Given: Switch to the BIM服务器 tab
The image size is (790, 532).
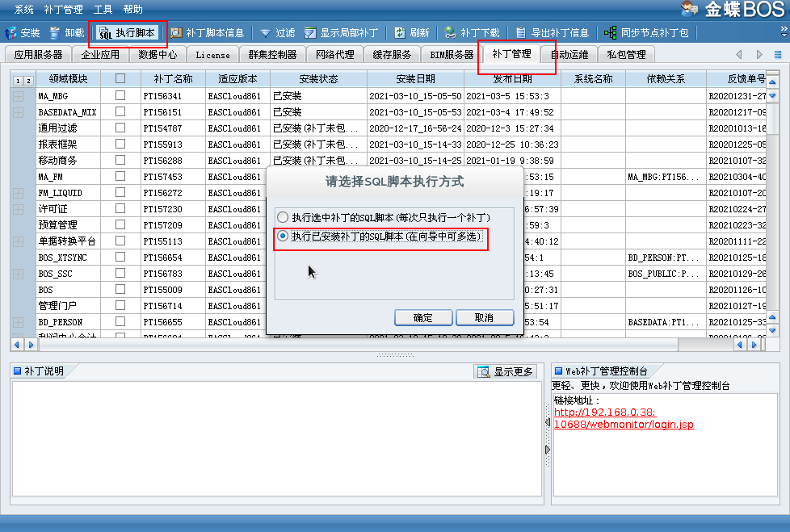Looking at the screenshot, I should (x=452, y=54).
